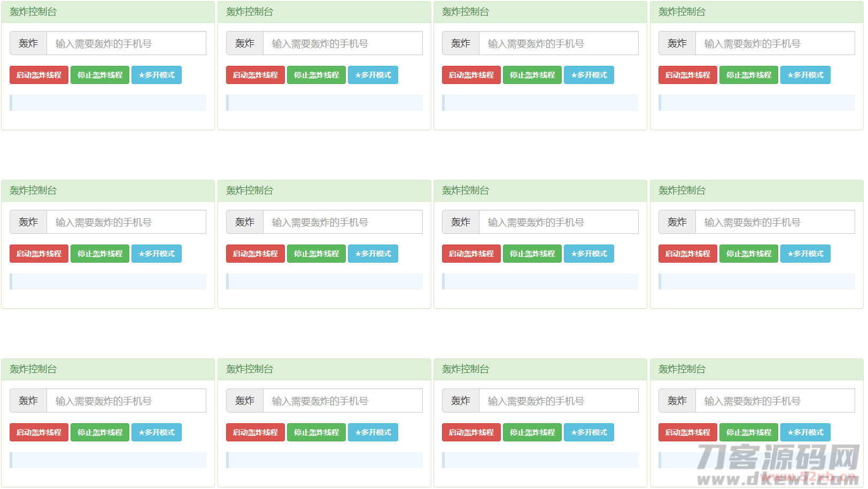868x489 pixels.
Task: Click 停止轰炸线程 in the top-left panel
Action: [x=100, y=75]
